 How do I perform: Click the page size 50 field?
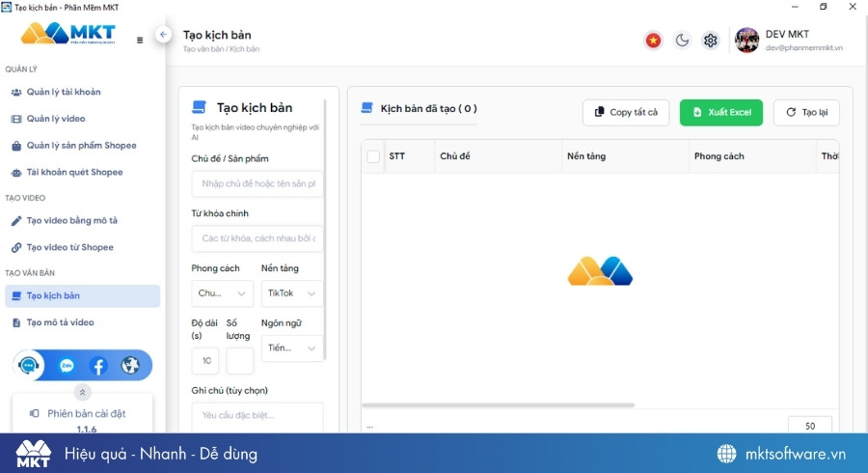[x=810, y=426]
